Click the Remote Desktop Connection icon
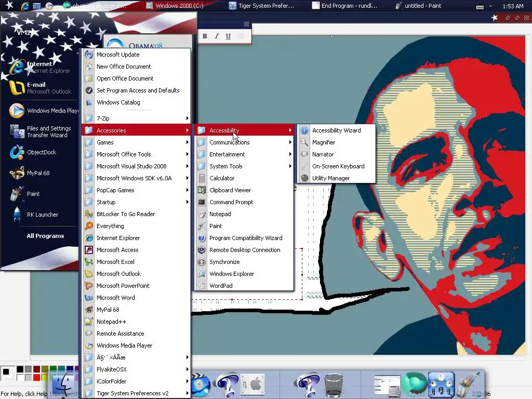Image resolution: width=532 pixels, height=399 pixels. point(202,250)
